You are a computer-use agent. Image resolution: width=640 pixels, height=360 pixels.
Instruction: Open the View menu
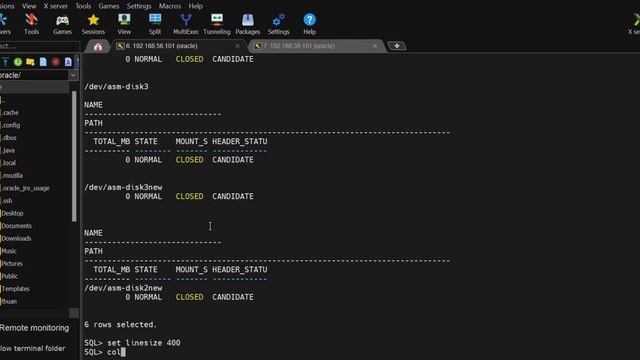tap(29, 6)
